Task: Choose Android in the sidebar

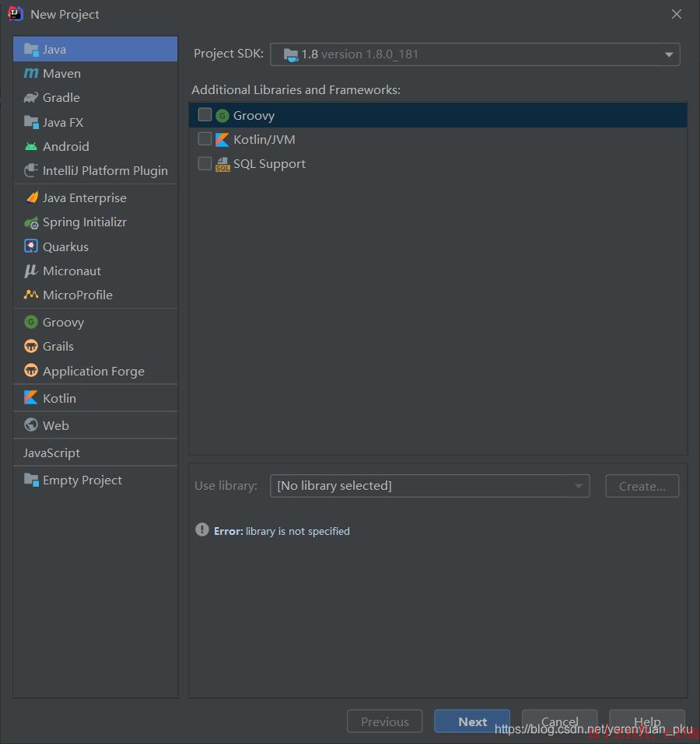Action: coord(96,147)
